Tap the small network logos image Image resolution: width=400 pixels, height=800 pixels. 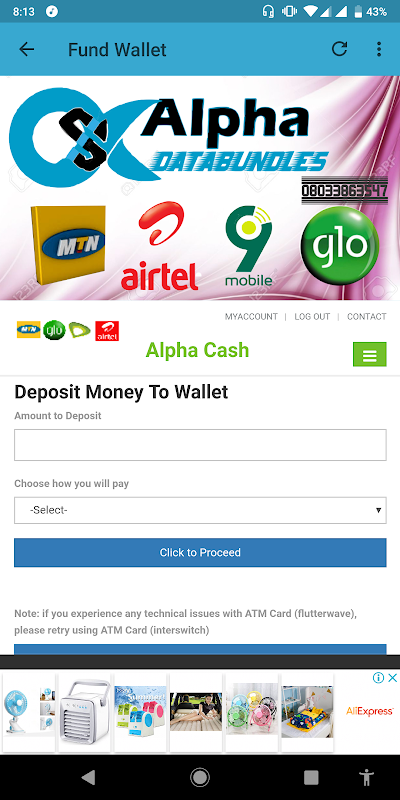coord(68,331)
